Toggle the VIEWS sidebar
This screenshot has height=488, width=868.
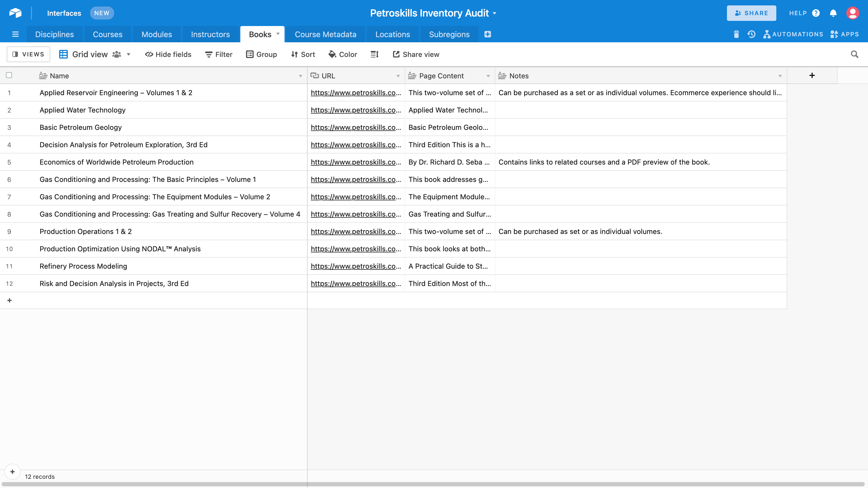28,54
